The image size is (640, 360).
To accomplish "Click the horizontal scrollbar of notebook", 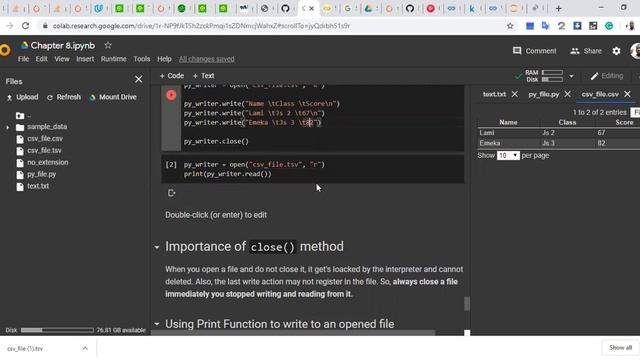I will point(293,333).
